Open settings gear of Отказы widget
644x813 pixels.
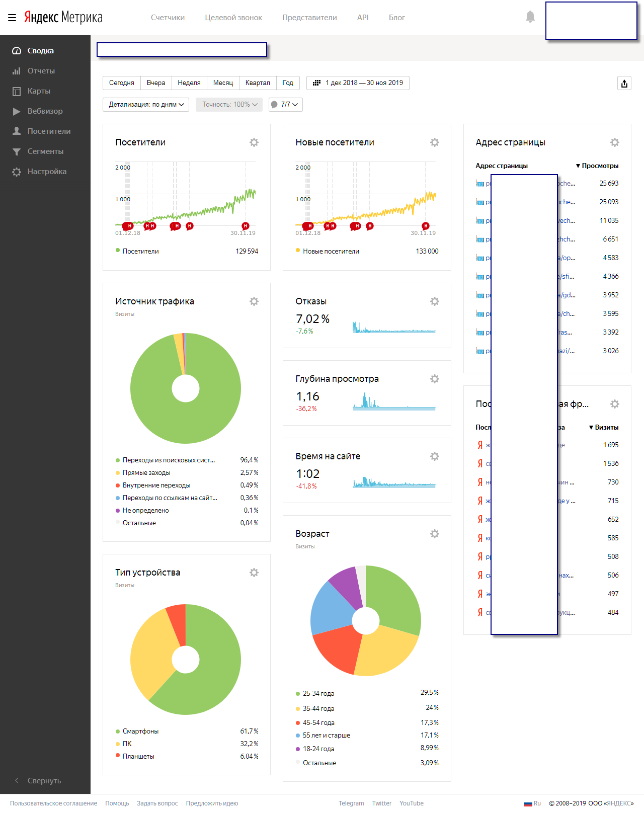click(435, 301)
